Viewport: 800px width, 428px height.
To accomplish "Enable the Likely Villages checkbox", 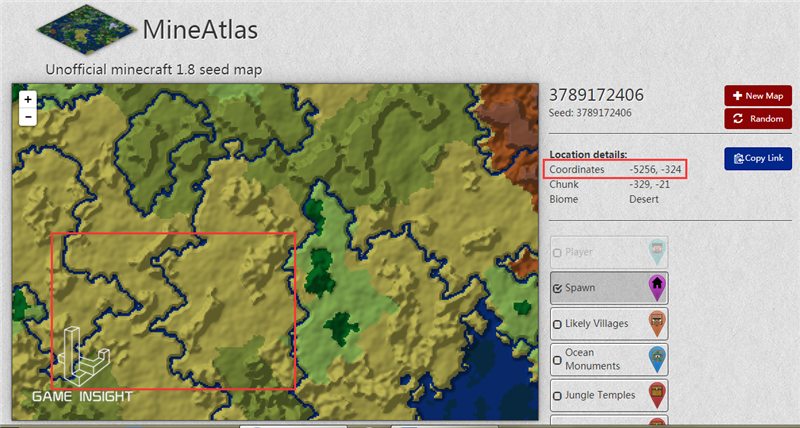I will pos(557,324).
